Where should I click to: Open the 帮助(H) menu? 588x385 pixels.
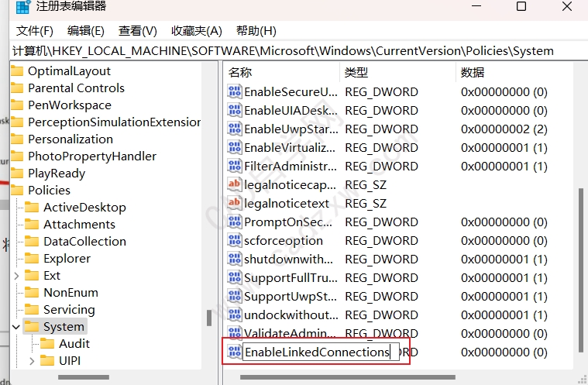tap(256, 31)
